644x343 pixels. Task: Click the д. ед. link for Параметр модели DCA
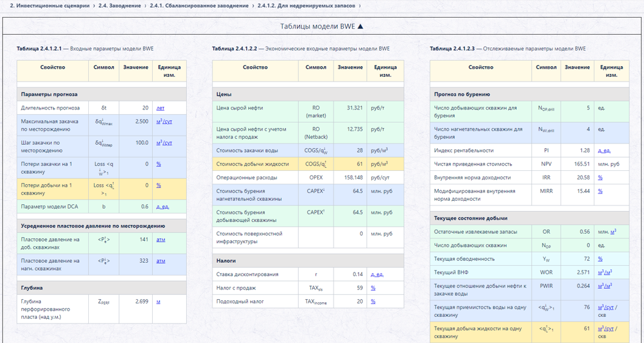coord(163,207)
